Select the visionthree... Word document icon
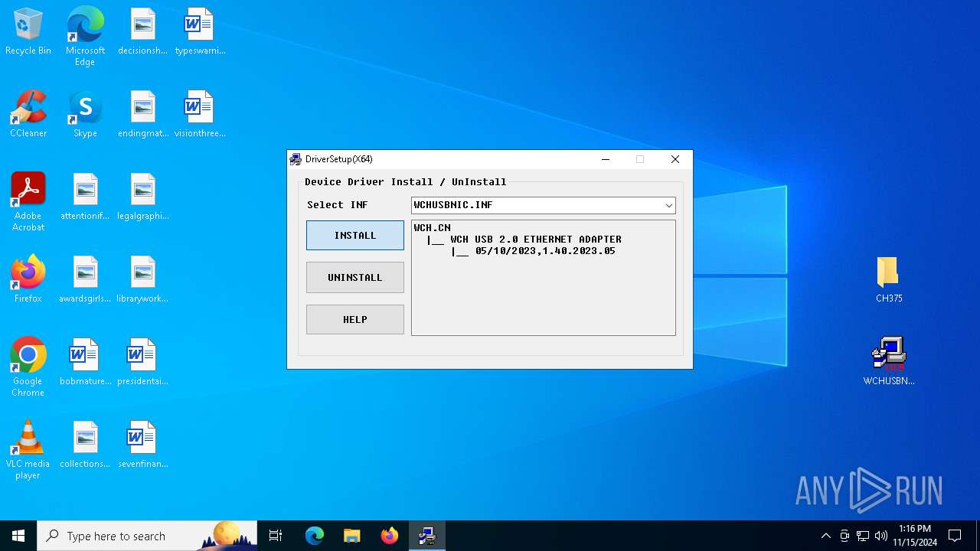Screen dimensions: 980x551 coord(200,115)
